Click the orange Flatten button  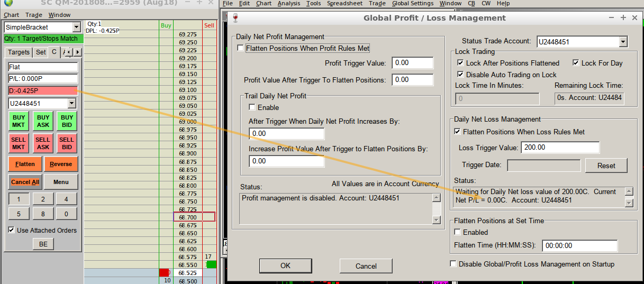click(25, 164)
